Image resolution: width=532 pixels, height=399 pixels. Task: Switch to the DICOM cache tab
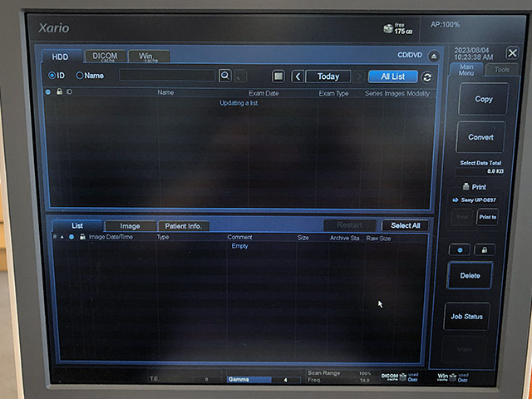click(105, 57)
